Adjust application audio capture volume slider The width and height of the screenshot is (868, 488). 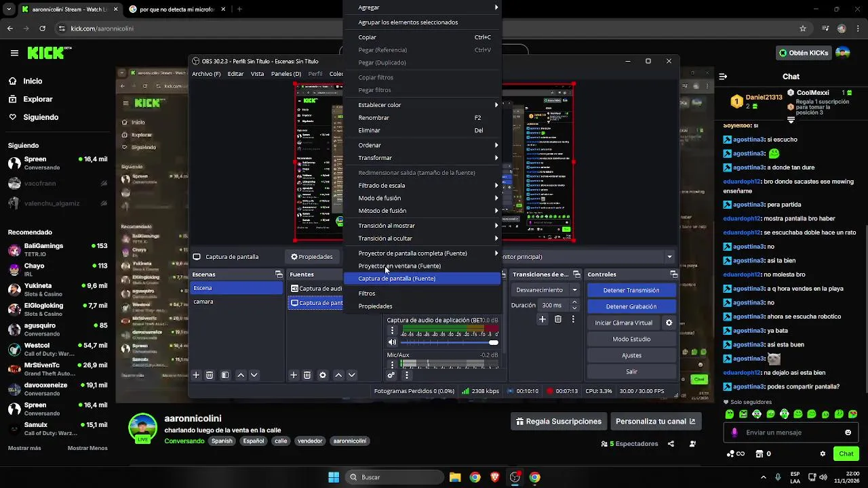(x=450, y=342)
